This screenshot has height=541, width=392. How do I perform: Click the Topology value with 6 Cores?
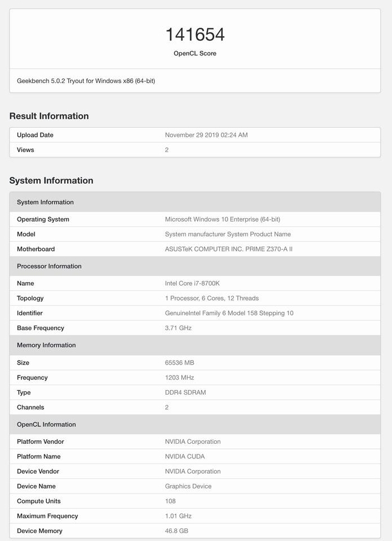212,298
